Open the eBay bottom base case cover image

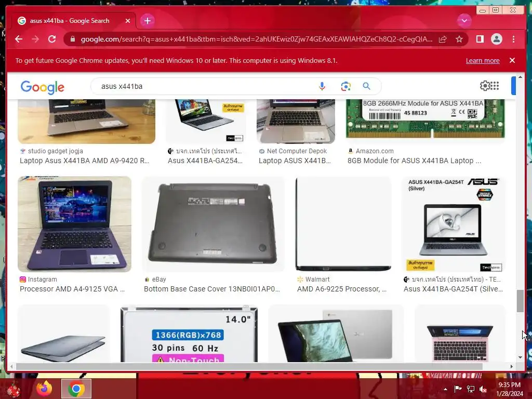coord(213,224)
